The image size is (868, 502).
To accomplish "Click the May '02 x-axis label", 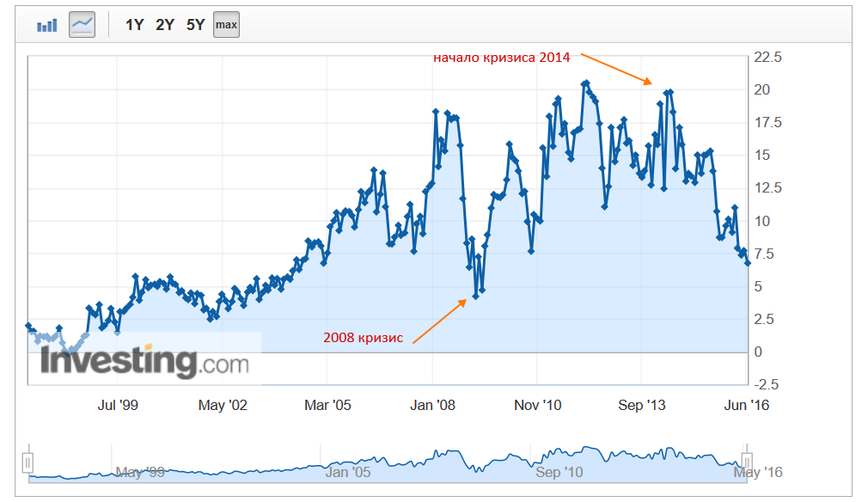I will click(x=223, y=405).
